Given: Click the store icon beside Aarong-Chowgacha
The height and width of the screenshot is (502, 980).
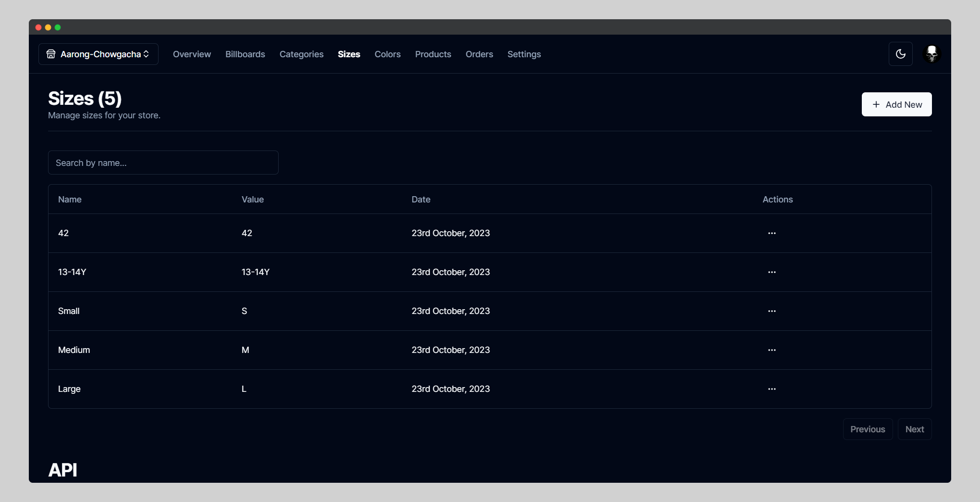Looking at the screenshot, I should pos(51,54).
